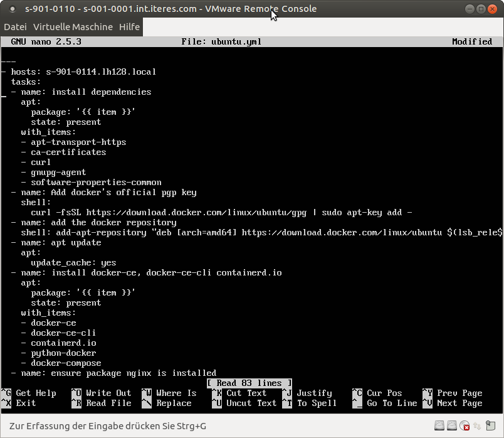This screenshot has width=504, height=438.
Task: Click the second hard disk status icon
Action: coord(452,426)
